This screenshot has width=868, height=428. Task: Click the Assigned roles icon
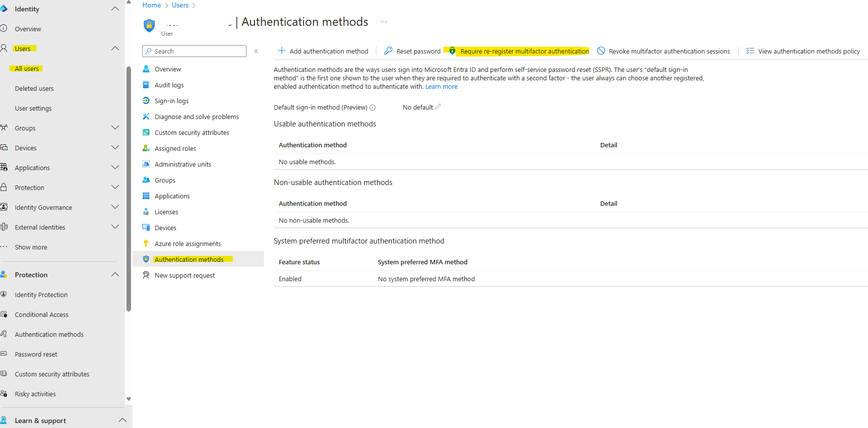tap(146, 148)
